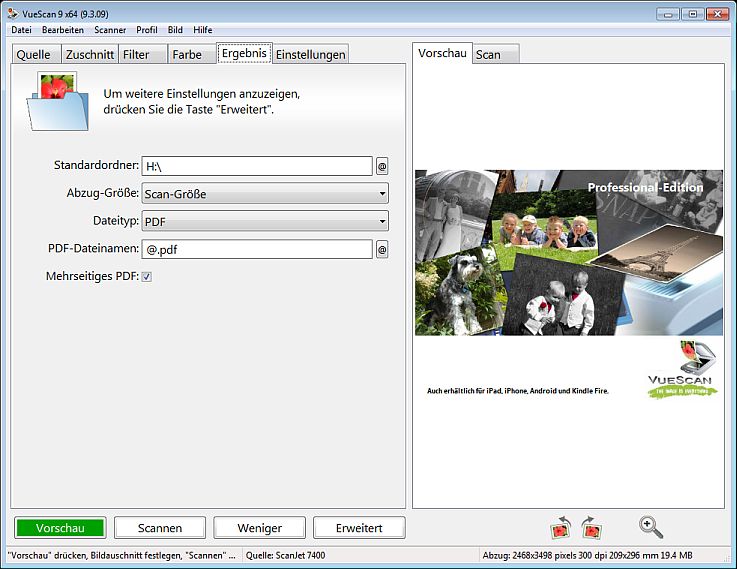737x569 pixels.
Task: Click the VueScan title bar icon
Action: point(13,14)
